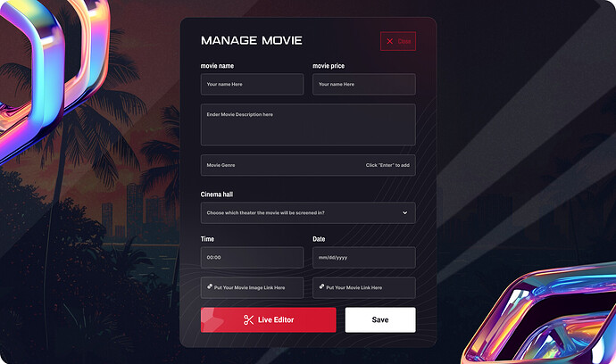Click the red X icon beside Close
616x364 pixels.
click(390, 41)
